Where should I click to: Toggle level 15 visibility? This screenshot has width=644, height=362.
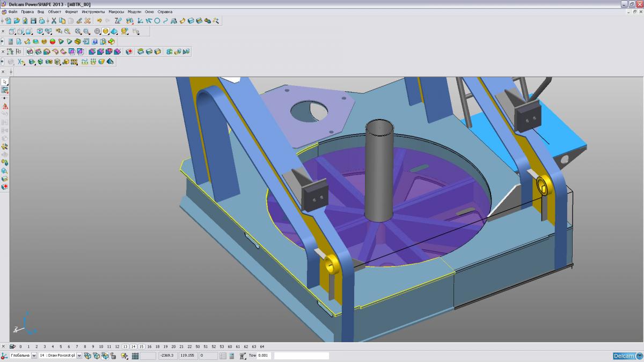point(142,346)
